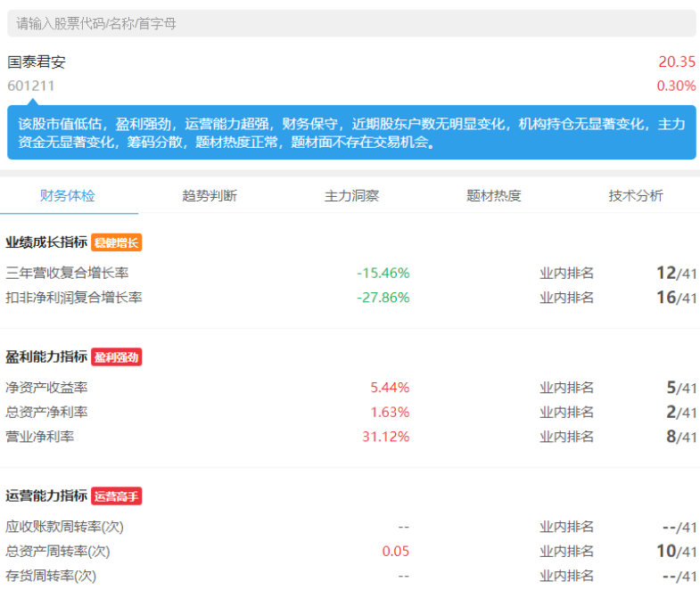Image resolution: width=700 pixels, height=598 pixels.
Task: Select the 主力洞察 tab
Action: 351,196
